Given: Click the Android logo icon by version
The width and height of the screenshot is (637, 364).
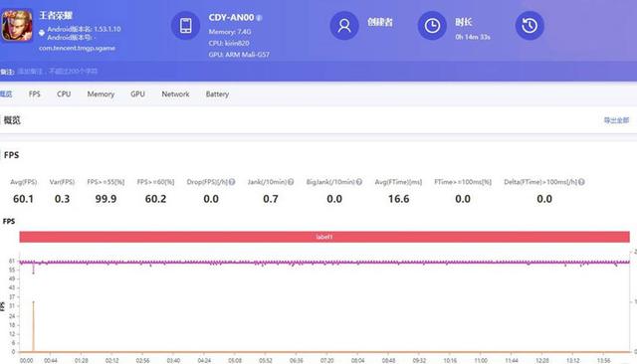Looking at the screenshot, I should [x=42, y=33].
